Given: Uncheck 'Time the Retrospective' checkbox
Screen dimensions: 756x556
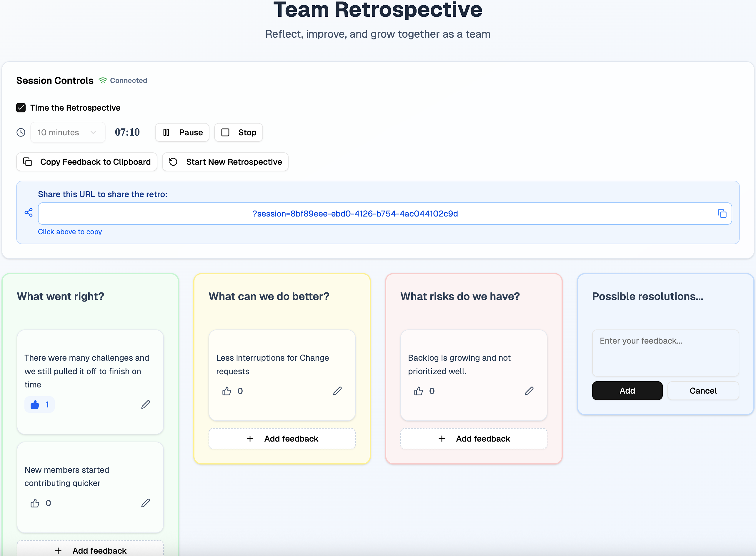Looking at the screenshot, I should (x=21, y=108).
